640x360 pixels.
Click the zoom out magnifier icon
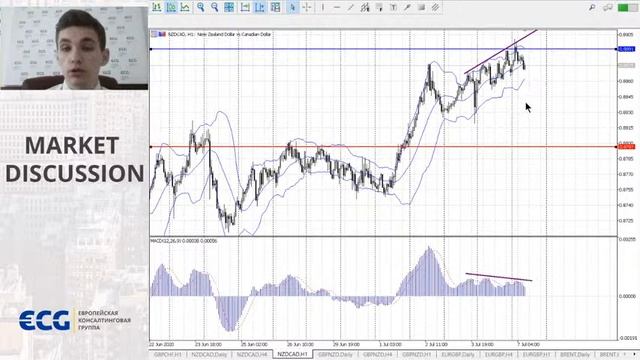point(215,7)
